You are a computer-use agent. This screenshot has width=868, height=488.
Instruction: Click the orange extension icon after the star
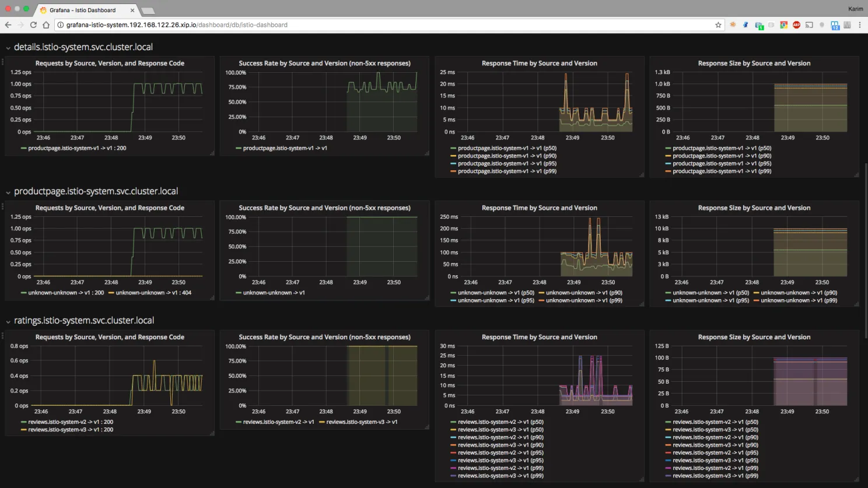coord(733,25)
